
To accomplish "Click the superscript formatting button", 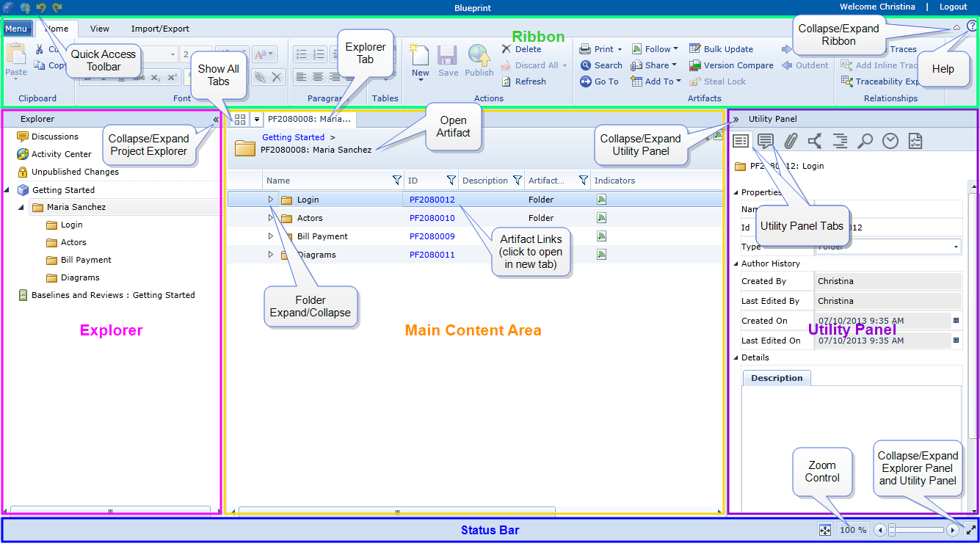I will (x=172, y=77).
